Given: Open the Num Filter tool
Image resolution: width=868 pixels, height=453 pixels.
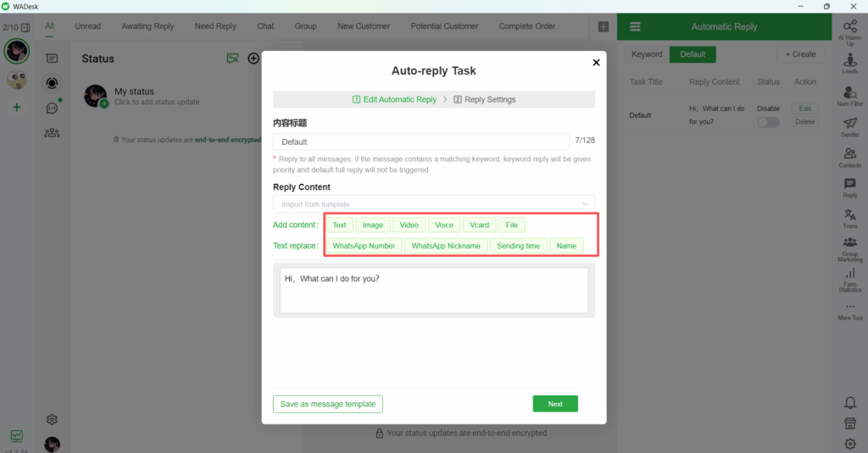Looking at the screenshot, I should [849, 96].
